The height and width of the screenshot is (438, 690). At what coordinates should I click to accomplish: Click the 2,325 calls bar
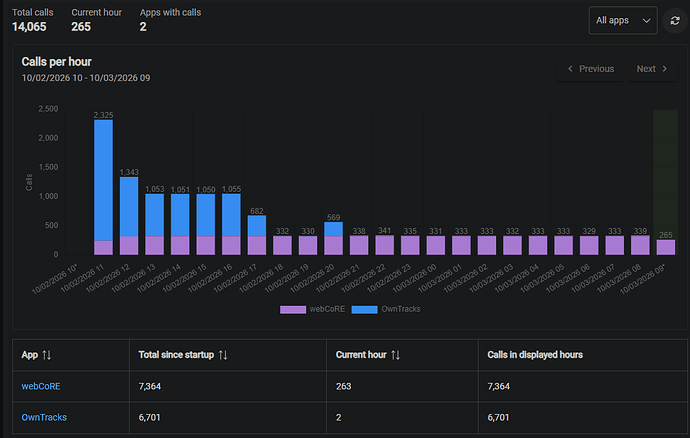[x=103, y=187]
